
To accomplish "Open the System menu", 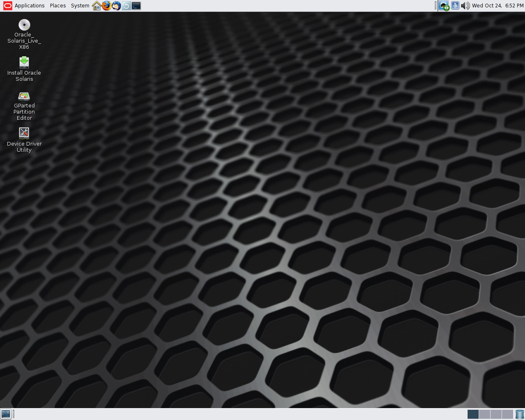I will tap(80, 6).
